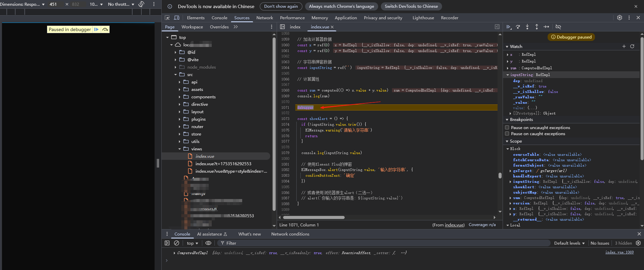
Task: Switch to the Network tab
Action: pos(264,18)
